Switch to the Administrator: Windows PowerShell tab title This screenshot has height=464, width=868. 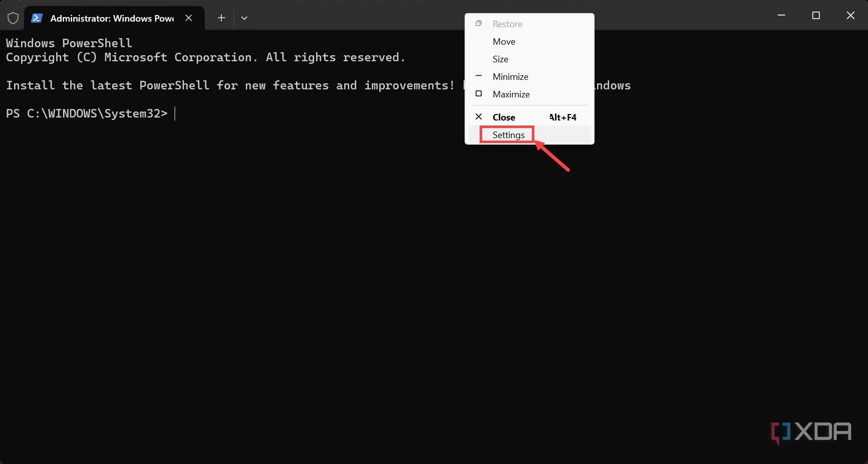click(112, 19)
